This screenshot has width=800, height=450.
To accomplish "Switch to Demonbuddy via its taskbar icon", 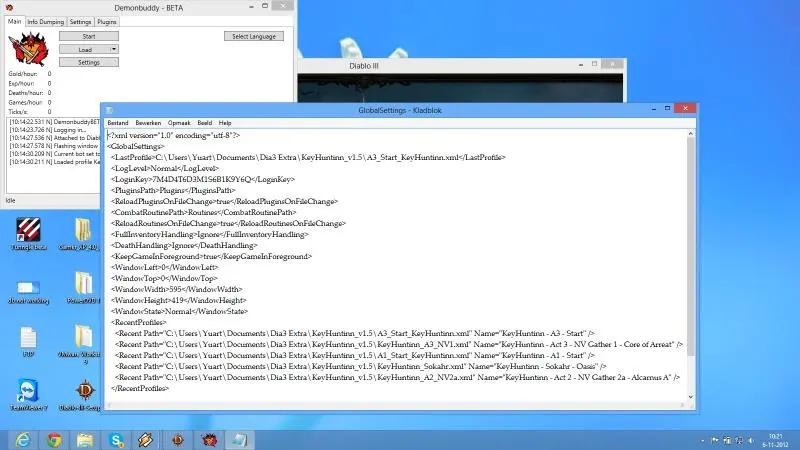I will (209, 439).
